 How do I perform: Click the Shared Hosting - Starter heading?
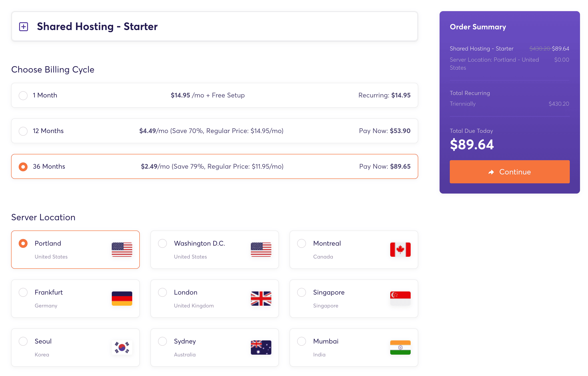tap(97, 26)
